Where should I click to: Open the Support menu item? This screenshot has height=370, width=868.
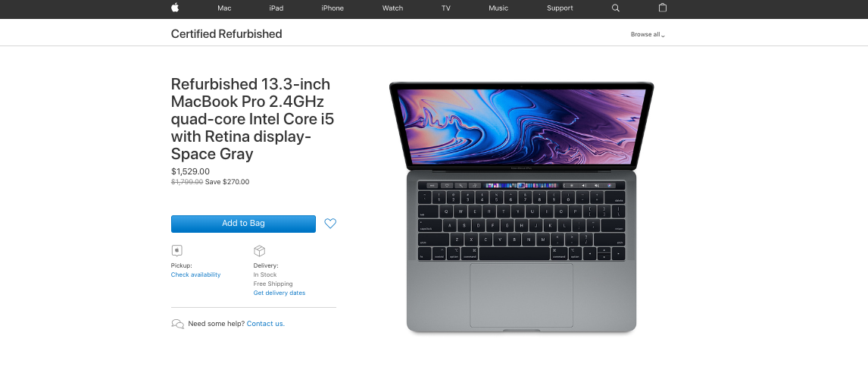point(560,8)
